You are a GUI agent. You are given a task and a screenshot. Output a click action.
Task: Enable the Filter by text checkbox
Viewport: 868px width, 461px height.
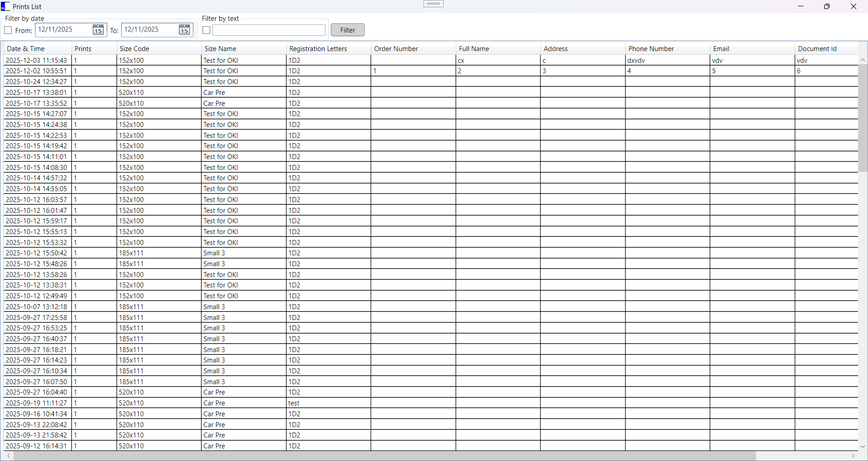[207, 30]
